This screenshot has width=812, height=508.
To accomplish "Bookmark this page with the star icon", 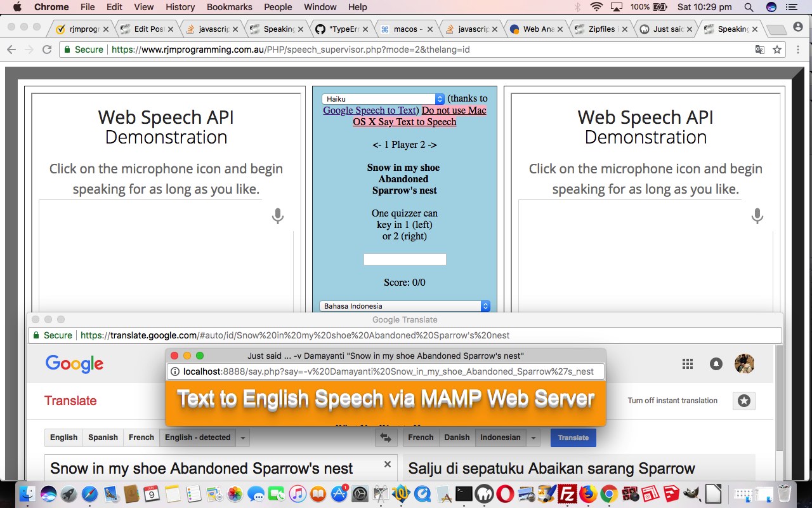I will 777,50.
